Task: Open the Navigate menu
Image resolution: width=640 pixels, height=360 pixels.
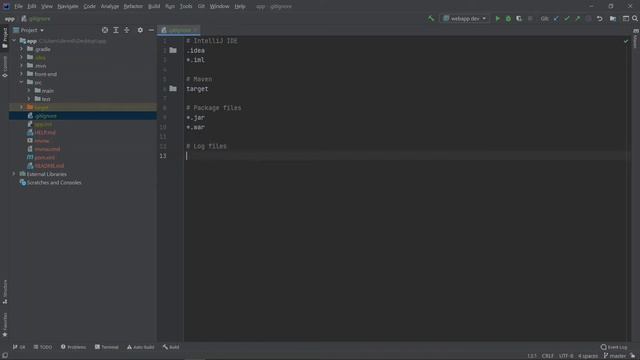Action: pyautogui.click(x=68, y=6)
